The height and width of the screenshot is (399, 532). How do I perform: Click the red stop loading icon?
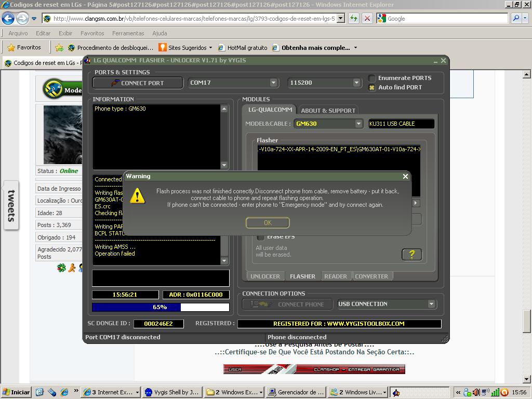coord(367,18)
